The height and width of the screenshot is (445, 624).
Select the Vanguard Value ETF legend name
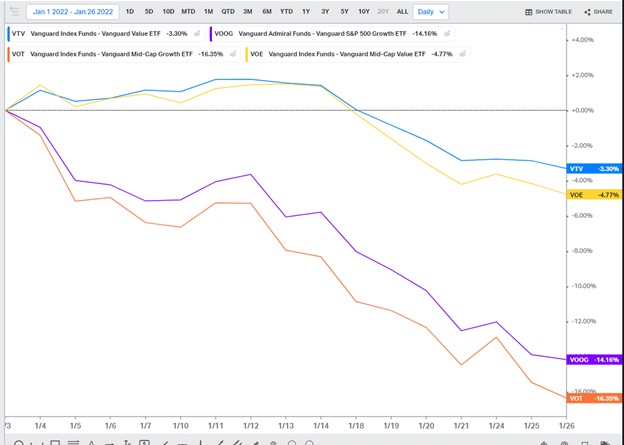point(96,33)
